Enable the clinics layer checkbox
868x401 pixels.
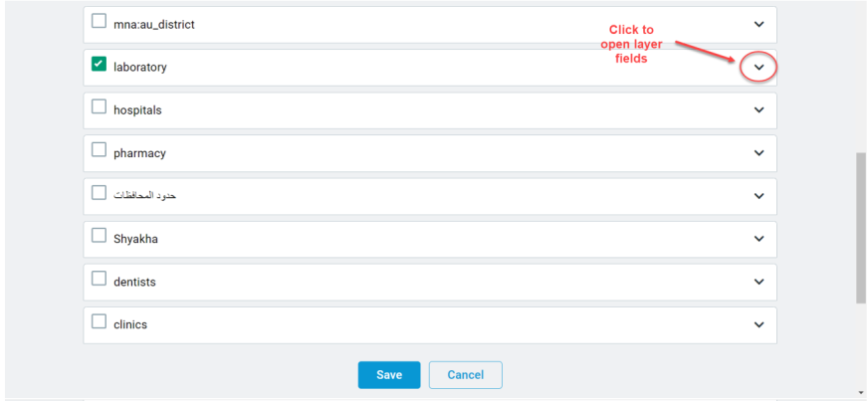99,321
